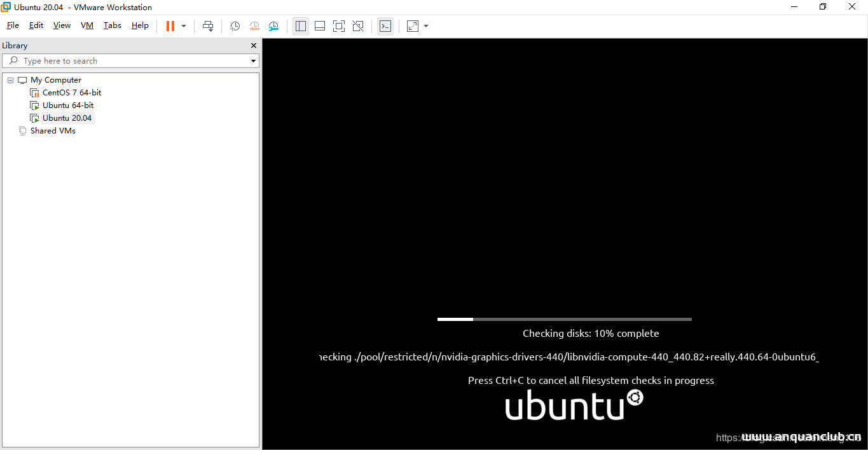This screenshot has height=450, width=868.
Task: Toggle the library sidebar visibility
Action: tap(301, 26)
